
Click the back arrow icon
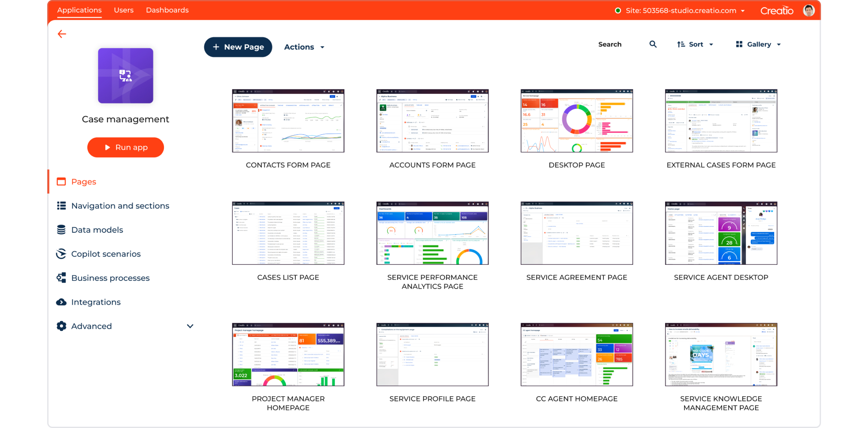point(62,34)
